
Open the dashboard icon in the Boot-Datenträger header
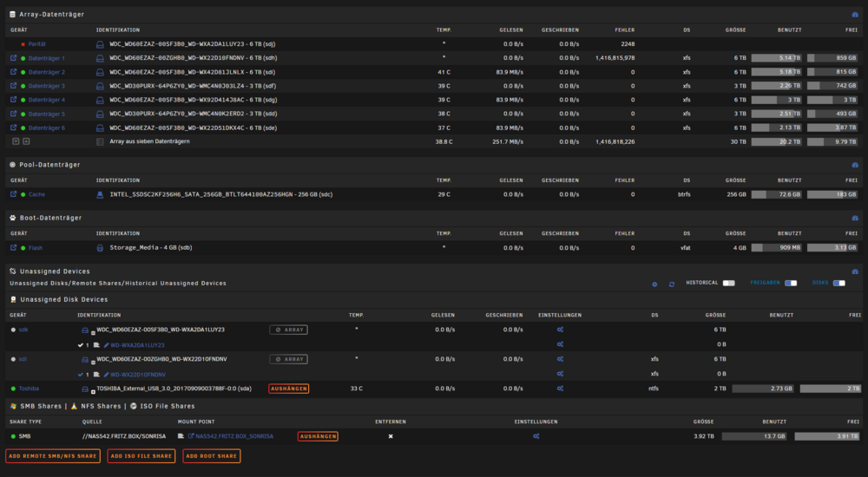(855, 218)
